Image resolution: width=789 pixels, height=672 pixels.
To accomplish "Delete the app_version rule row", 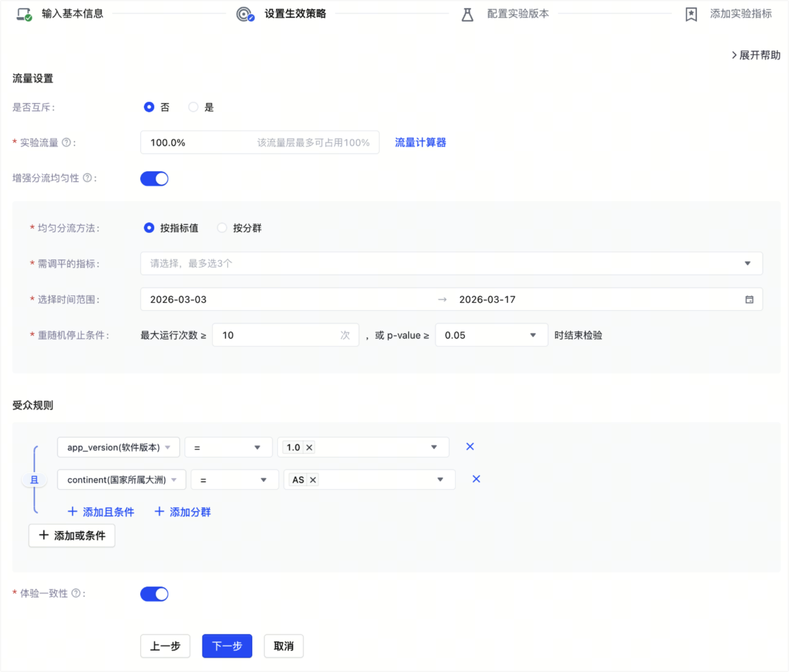I will click(470, 447).
